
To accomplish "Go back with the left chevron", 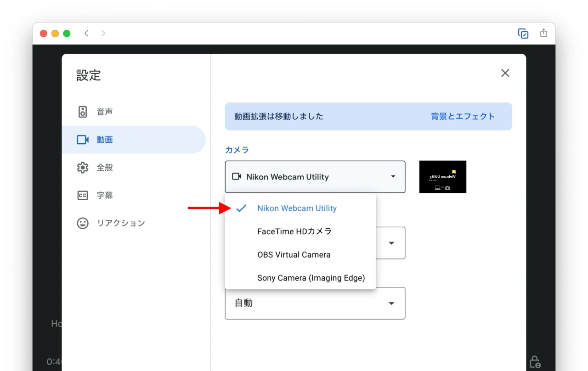I will click(86, 33).
